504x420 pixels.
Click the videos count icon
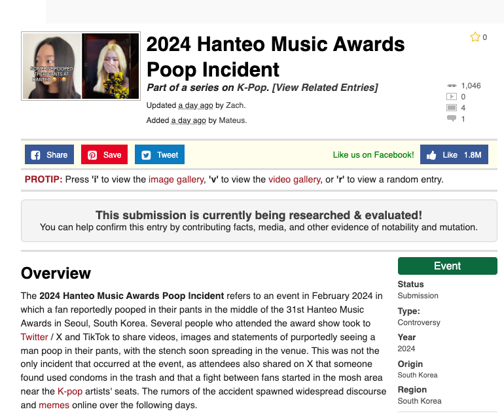[x=452, y=96]
